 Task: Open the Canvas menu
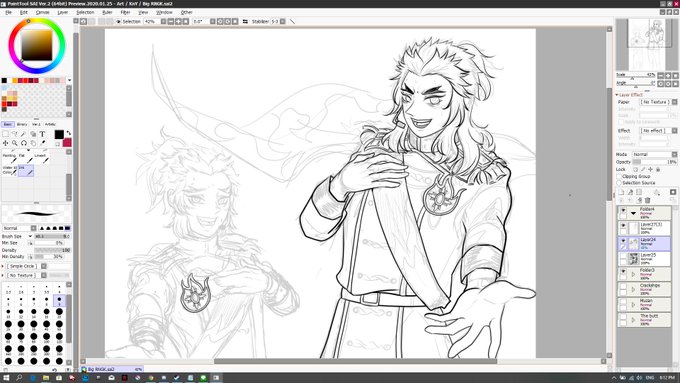[x=42, y=12]
